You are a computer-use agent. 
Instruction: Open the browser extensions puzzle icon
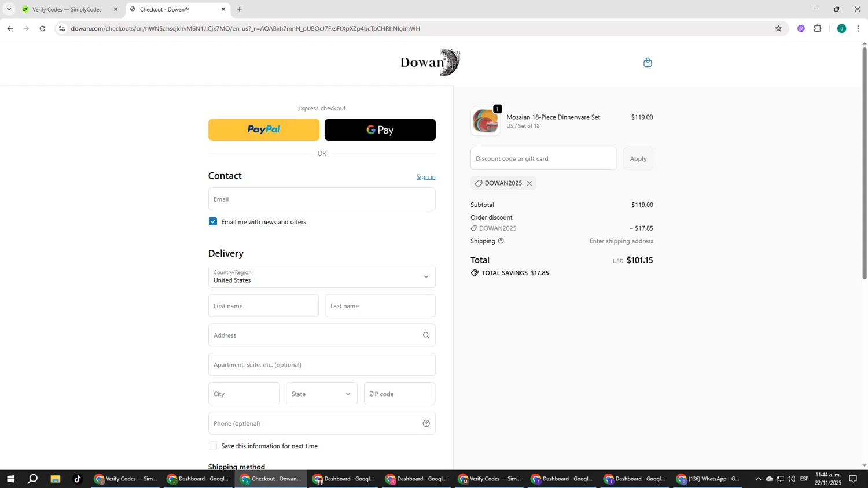818,28
